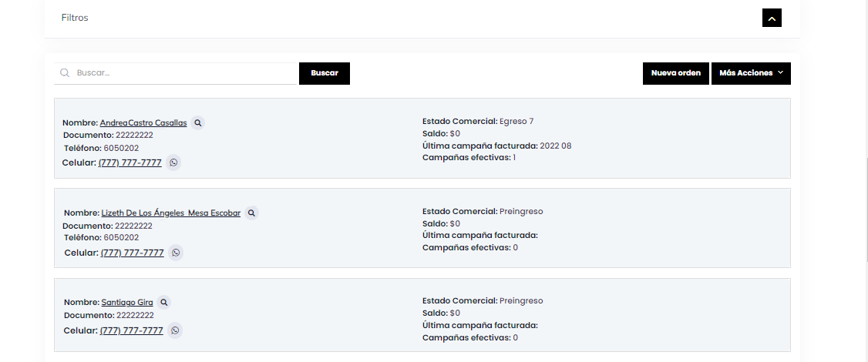The height and width of the screenshot is (362, 868).
Task: Open the Más Acciones dropdown
Action: pos(751,73)
